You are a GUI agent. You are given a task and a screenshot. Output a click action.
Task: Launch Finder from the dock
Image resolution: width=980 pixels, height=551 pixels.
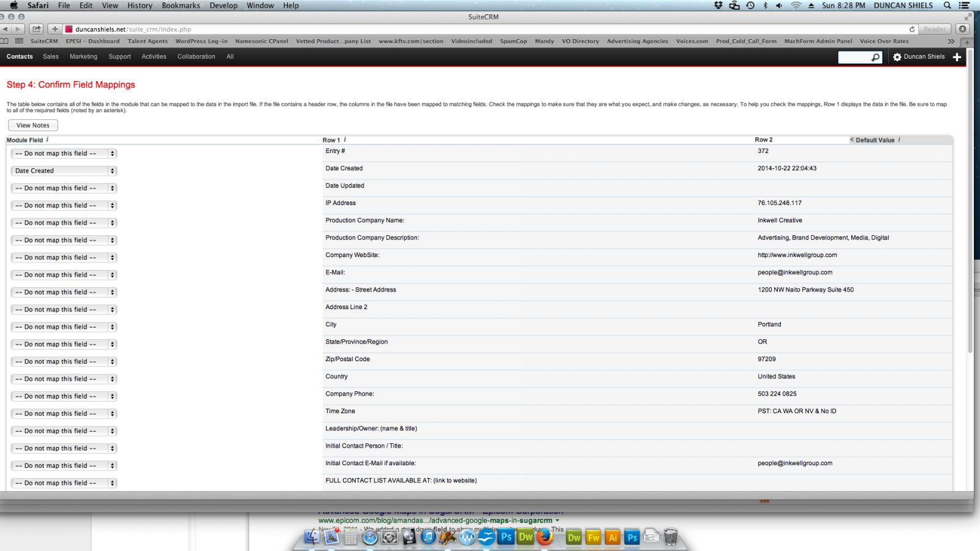(x=312, y=537)
